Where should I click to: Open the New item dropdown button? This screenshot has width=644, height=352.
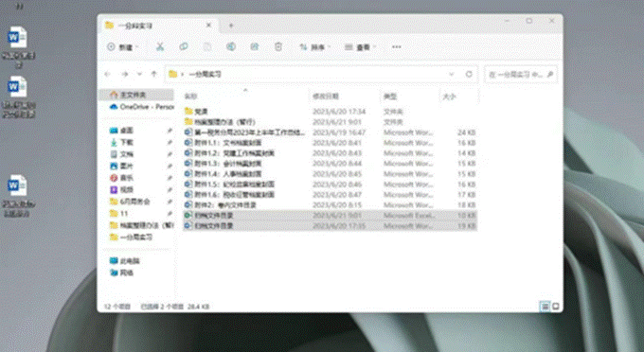pos(122,47)
